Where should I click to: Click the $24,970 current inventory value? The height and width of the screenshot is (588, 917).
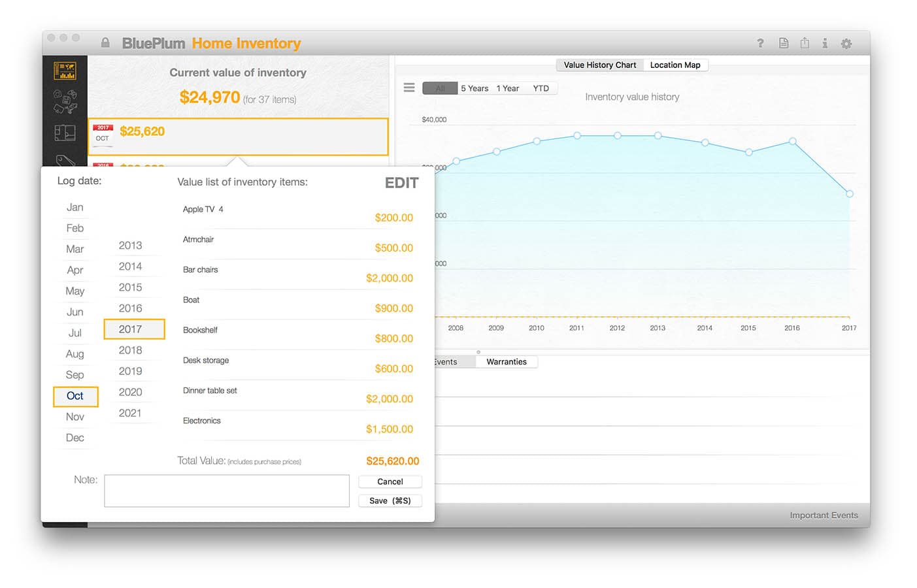pyautogui.click(x=210, y=97)
